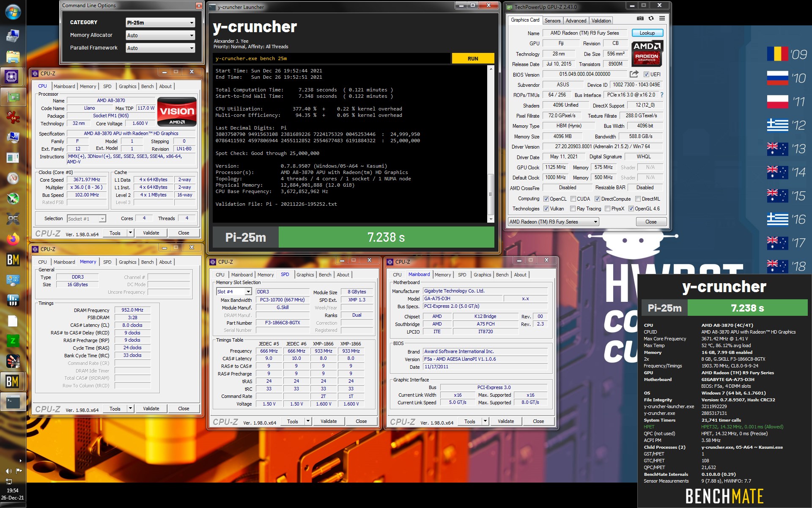The height and width of the screenshot is (508, 812).
Task: Click the y-cruncher output scrollbar down arrow
Action: [491, 219]
